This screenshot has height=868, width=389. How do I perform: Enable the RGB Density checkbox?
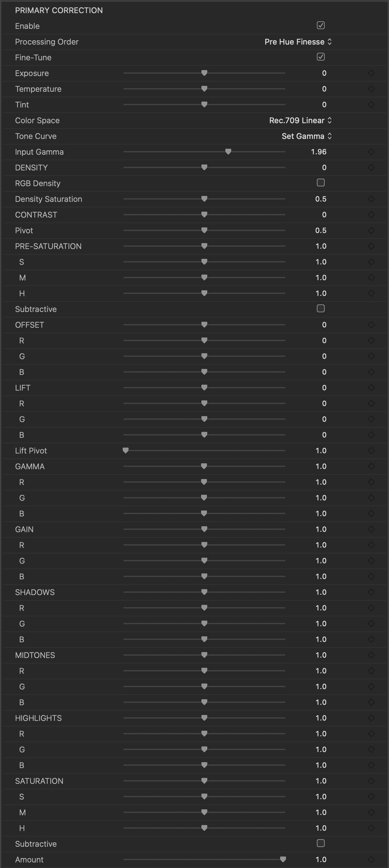tap(320, 183)
